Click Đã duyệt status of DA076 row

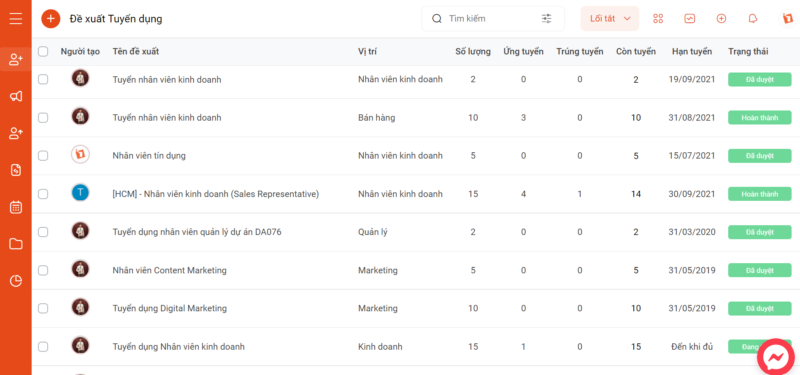(760, 232)
